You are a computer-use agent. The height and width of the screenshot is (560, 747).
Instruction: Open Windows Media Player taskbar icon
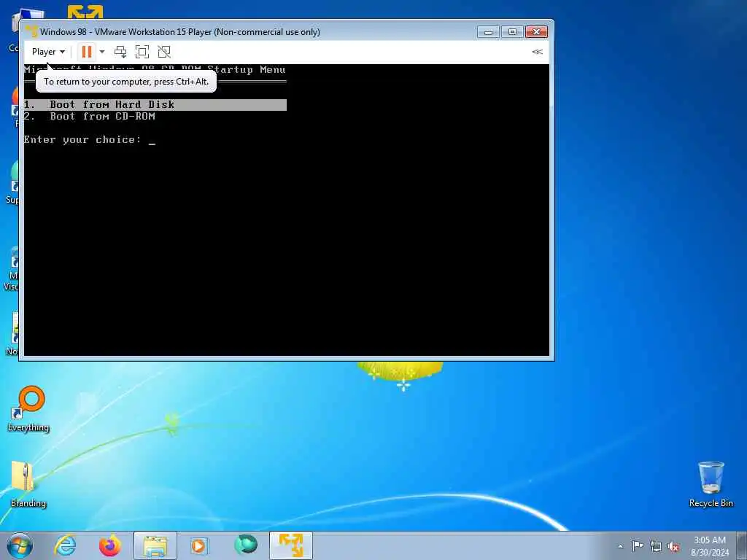pos(199,545)
